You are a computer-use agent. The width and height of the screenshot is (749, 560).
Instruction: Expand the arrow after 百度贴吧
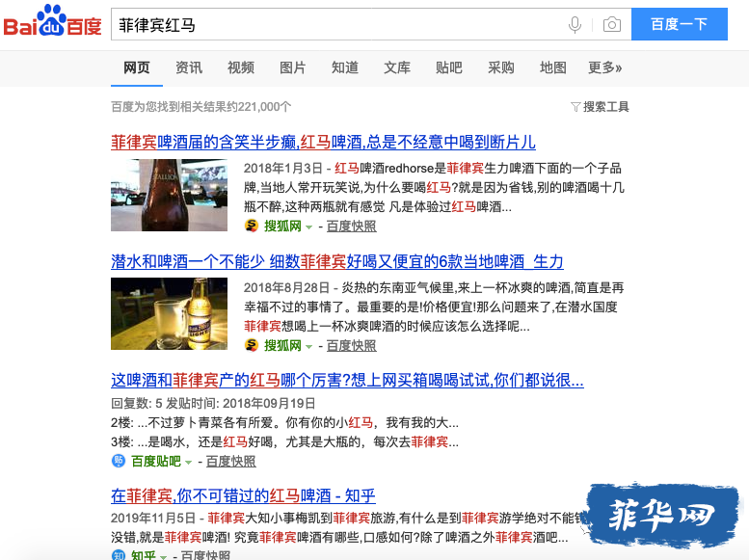(188, 462)
